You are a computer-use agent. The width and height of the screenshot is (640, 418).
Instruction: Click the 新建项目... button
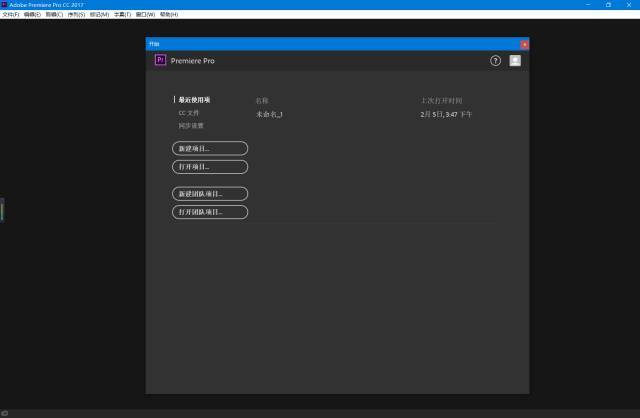(x=210, y=148)
